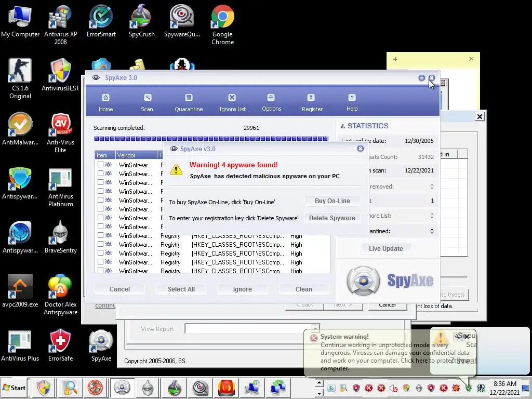
Task: Select the avpc2009.exe desktop icon
Action: [20, 291]
